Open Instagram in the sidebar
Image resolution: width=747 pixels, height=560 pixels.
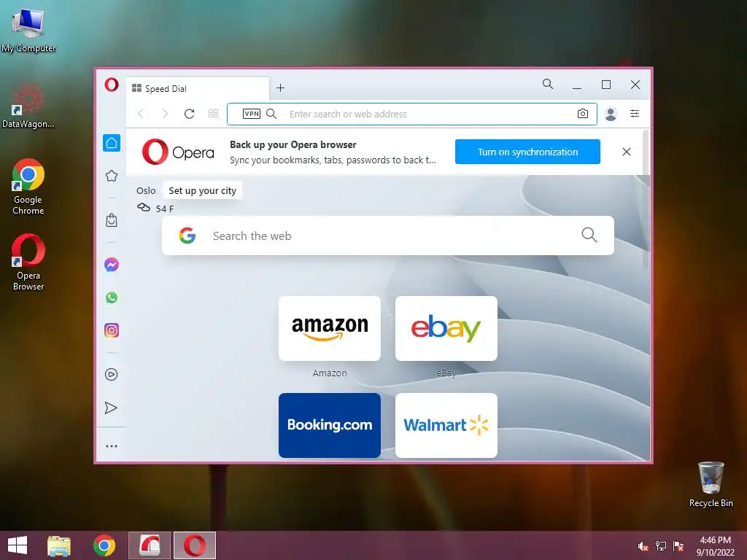pos(112,330)
